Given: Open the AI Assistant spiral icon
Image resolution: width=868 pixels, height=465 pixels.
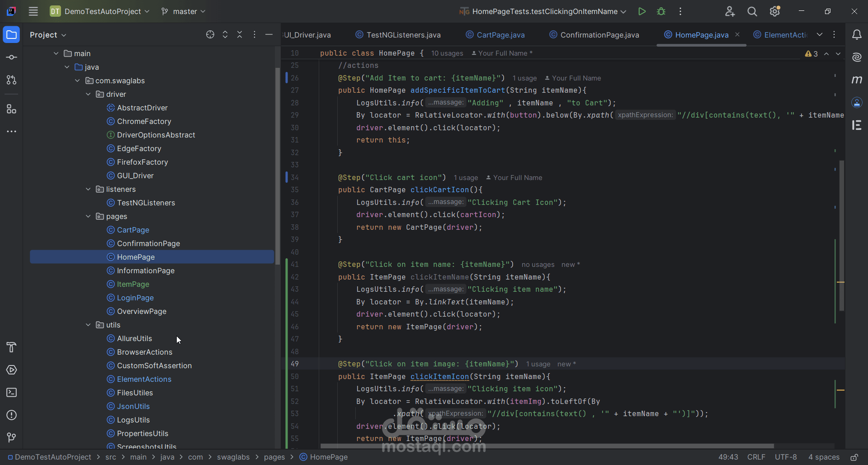Looking at the screenshot, I should (x=857, y=57).
